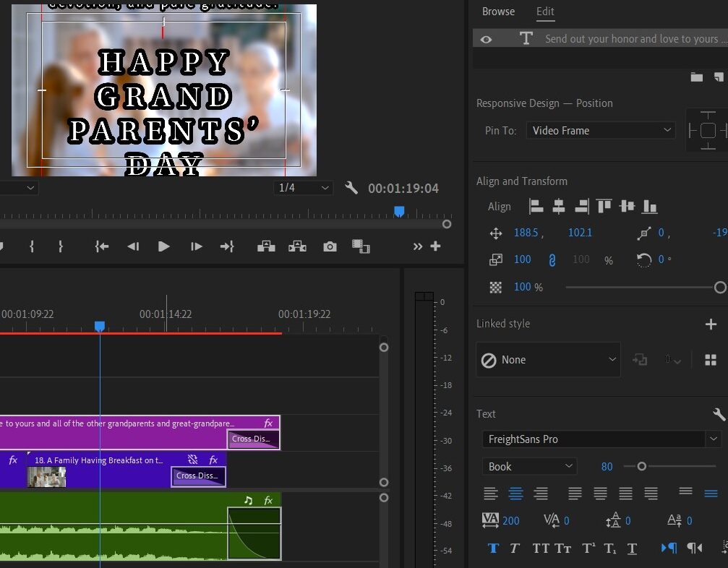Toggle faux bold

tap(493, 548)
